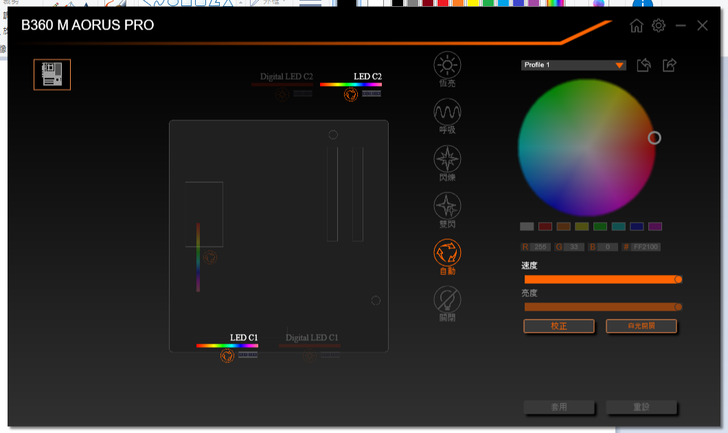Click the hex color code field
Viewport: 728px width, 433px height.
click(x=646, y=247)
